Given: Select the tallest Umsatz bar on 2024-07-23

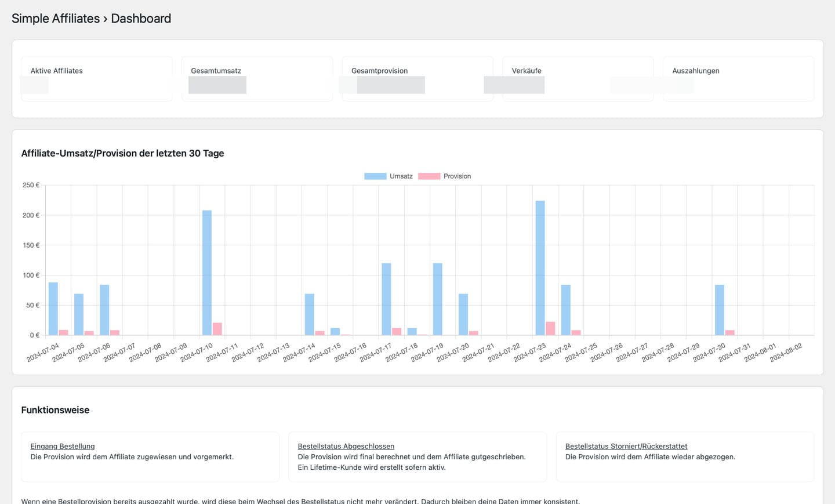Looking at the screenshot, I should pos(540,268).
